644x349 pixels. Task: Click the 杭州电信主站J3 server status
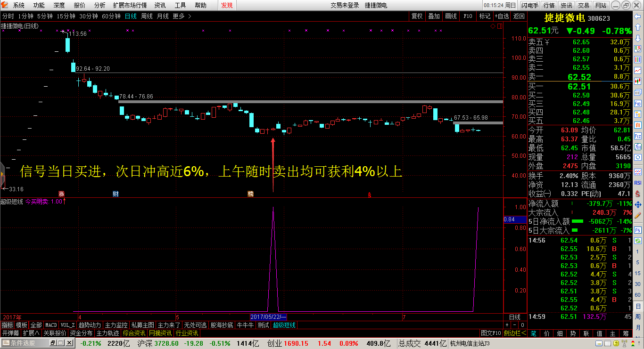click(470, 343)
